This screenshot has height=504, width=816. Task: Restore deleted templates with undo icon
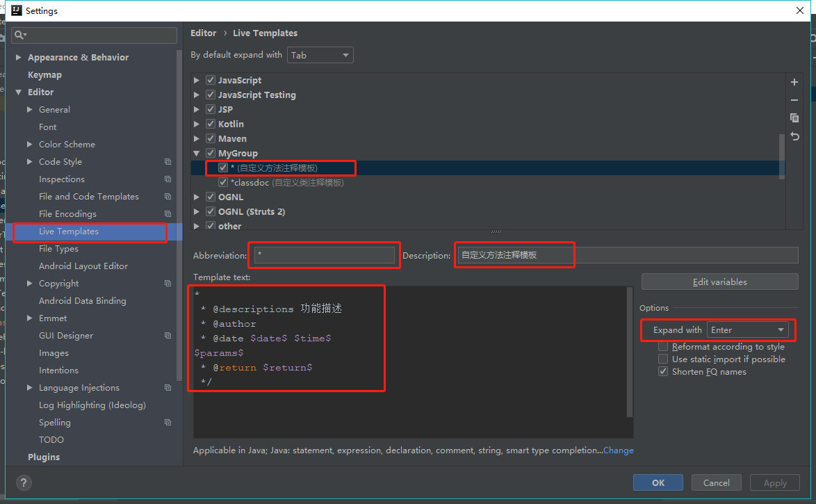tap(794, 136)
